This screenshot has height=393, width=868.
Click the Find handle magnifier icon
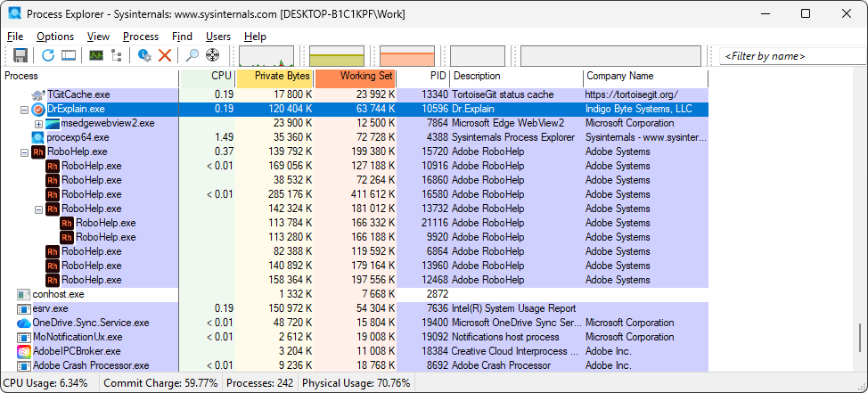[192, 55]
